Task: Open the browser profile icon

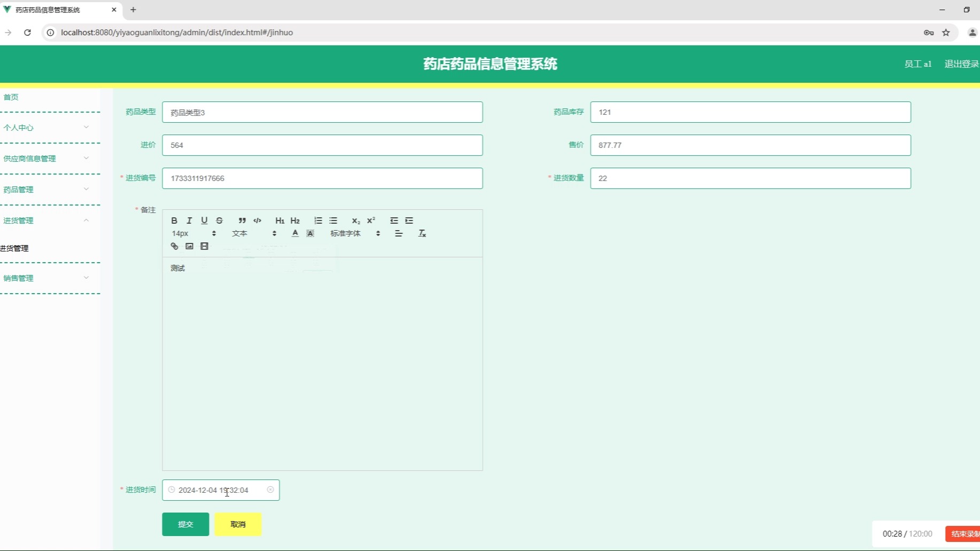Action: pos(973,33)
